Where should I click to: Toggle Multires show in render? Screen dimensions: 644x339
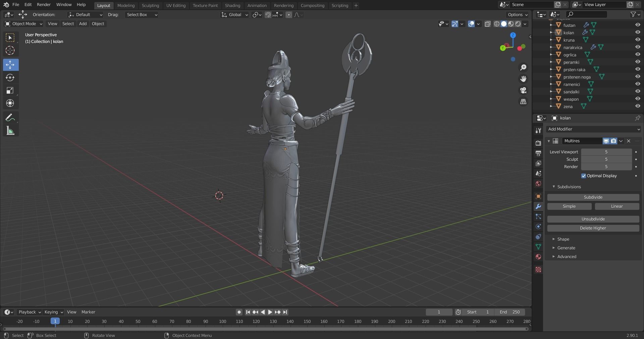click(x=613, y=141)
